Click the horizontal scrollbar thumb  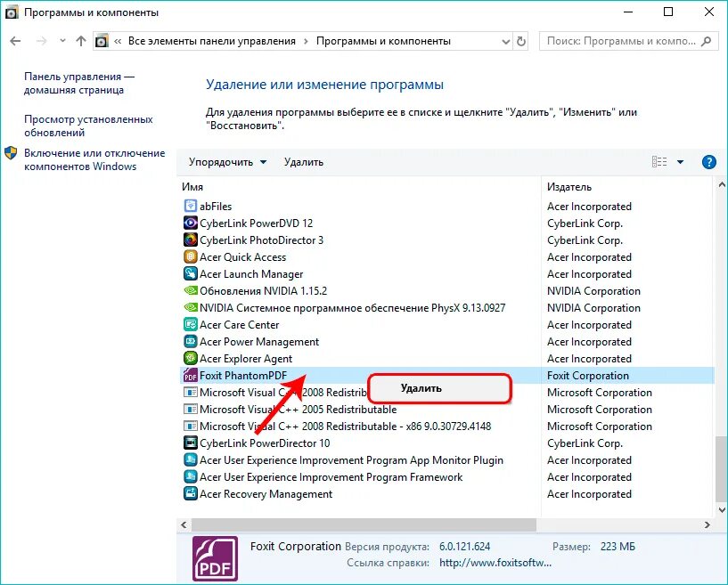pos(364,524)
